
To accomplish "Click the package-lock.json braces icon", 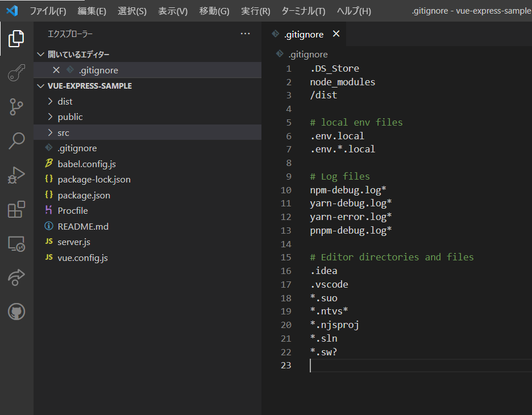I will (x=49, y=179).
